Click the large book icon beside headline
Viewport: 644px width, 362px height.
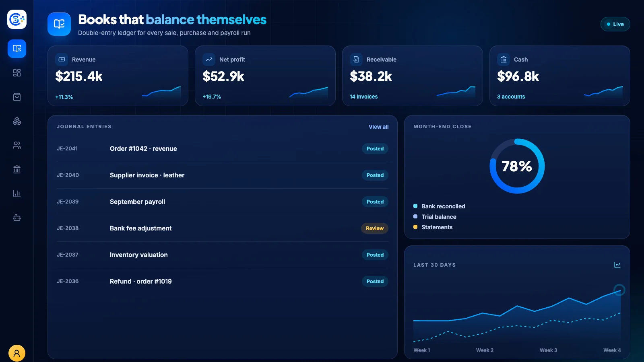tap(59, 24)
